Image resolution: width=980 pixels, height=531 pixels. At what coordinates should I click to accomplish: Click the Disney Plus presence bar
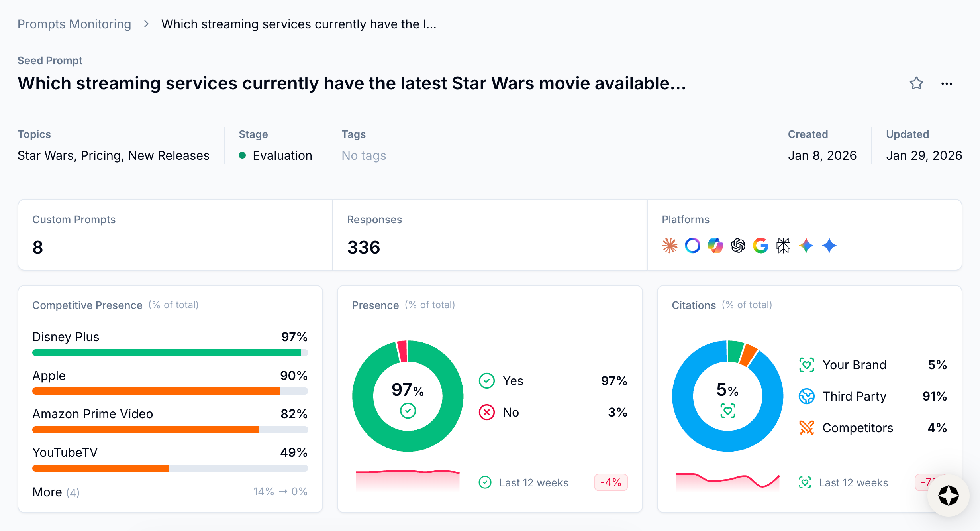click(x=170, y=352)
